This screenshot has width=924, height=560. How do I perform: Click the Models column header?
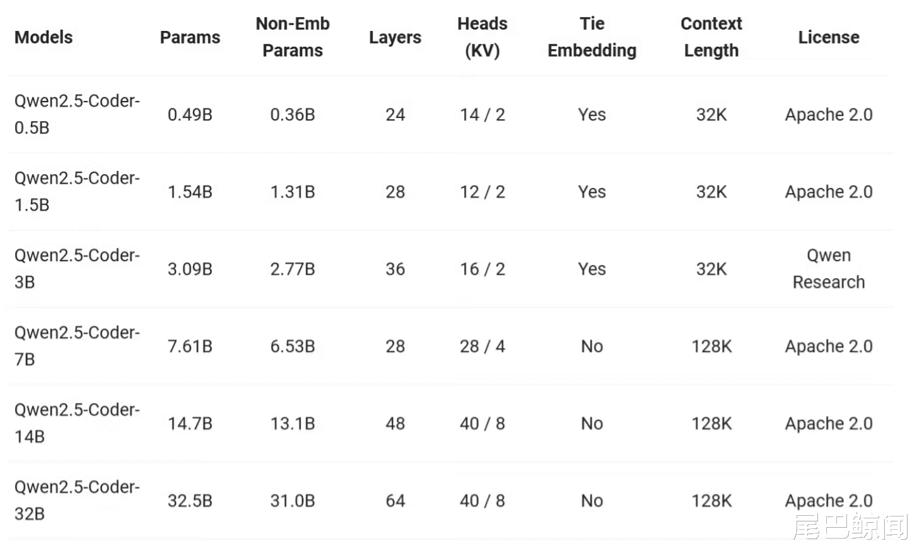[44, 37]
